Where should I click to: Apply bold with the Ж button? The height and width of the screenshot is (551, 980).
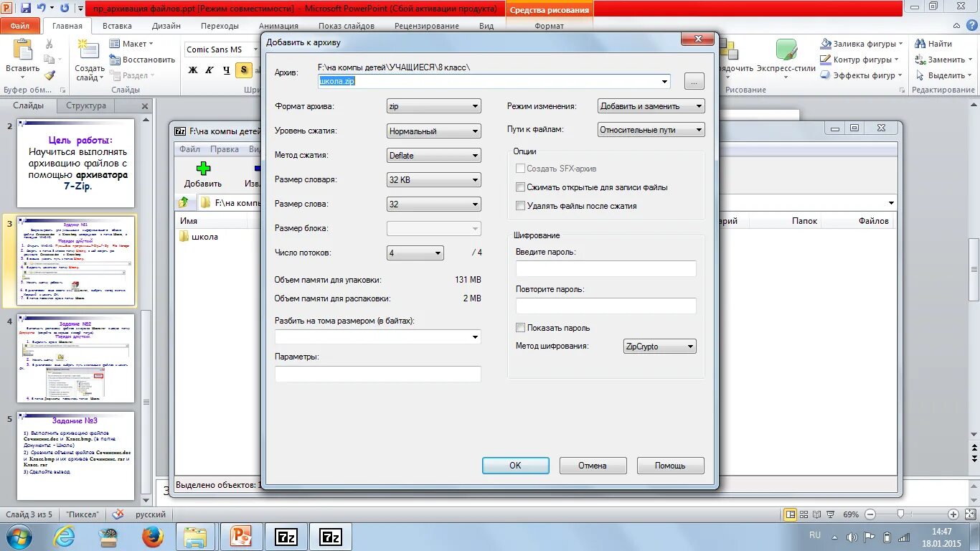pos(192,70)
